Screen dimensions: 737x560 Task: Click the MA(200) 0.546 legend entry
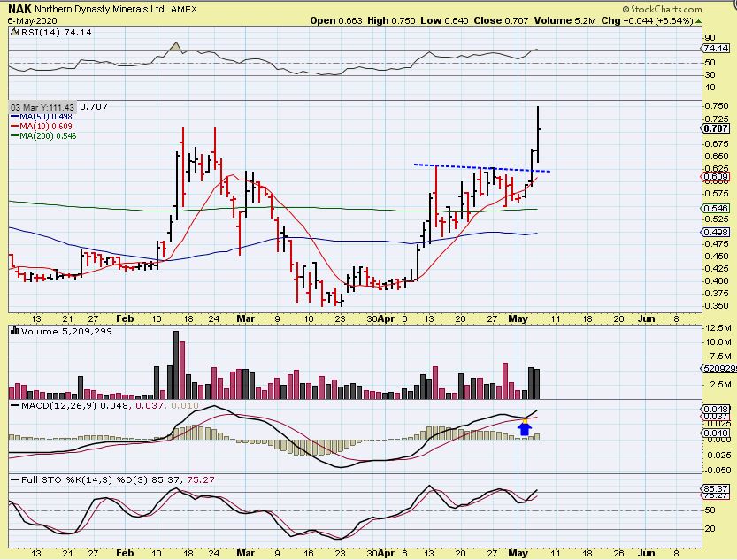point(43,135)
